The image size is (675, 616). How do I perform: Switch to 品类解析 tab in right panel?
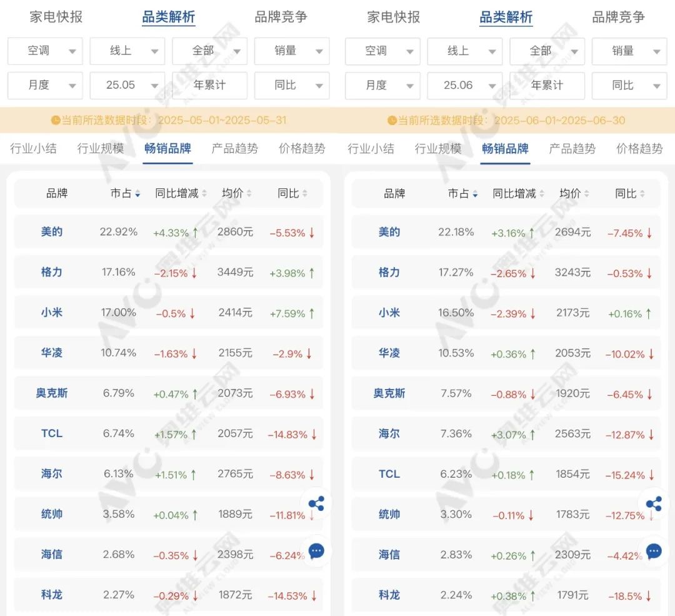[506, 18]
